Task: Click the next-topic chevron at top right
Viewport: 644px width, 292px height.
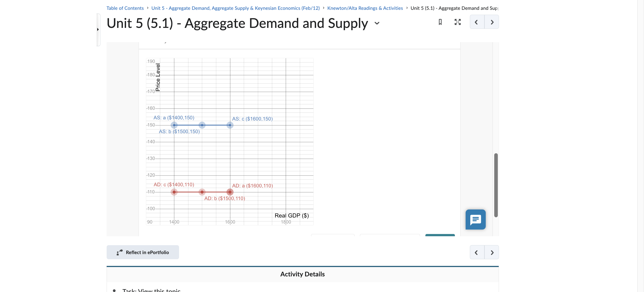Action: (x=492, y=22)
